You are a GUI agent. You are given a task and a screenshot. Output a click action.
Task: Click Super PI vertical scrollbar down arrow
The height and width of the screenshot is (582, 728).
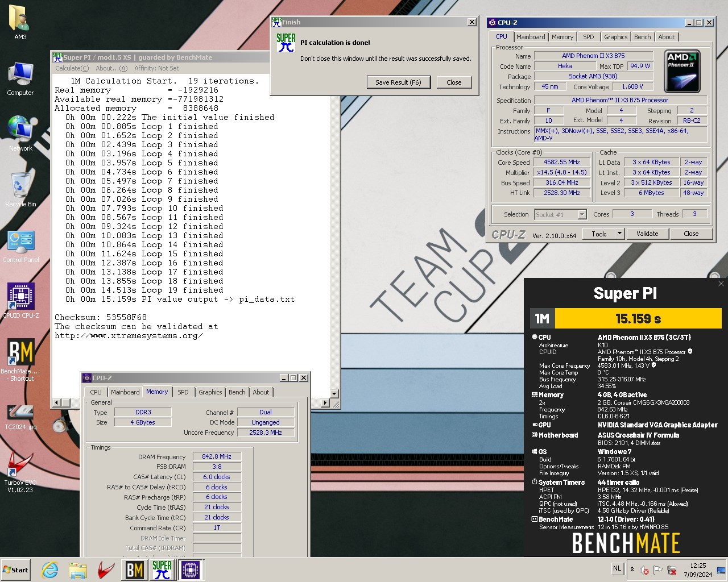pos(334,393)
